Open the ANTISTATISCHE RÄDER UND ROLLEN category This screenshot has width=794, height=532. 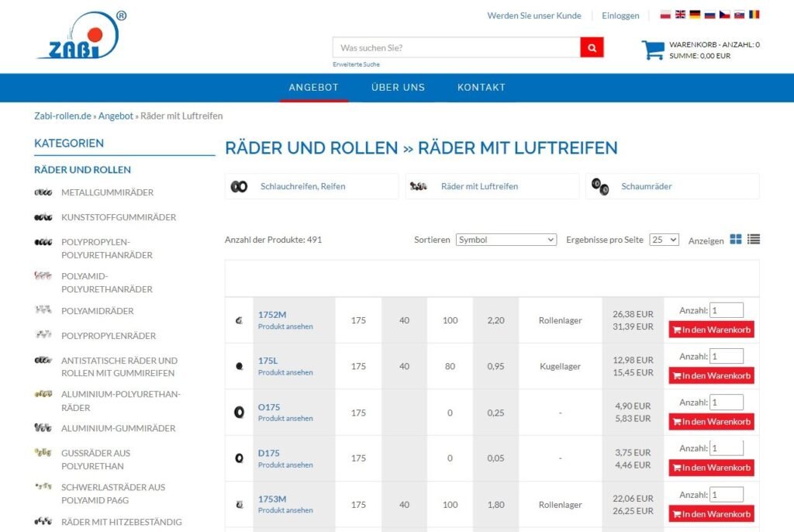coord(119,367)
